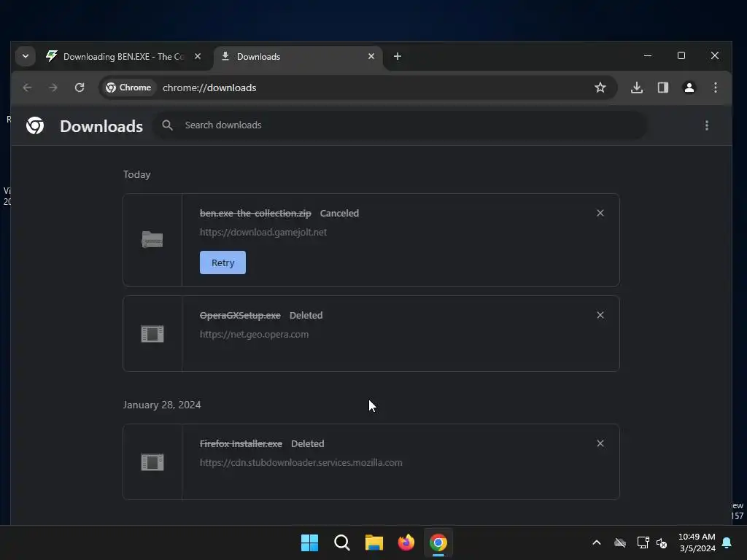This screenshot has width=747, height=560.
Task: Open the clock showing 10:49 AM
Action: [697, 542]
